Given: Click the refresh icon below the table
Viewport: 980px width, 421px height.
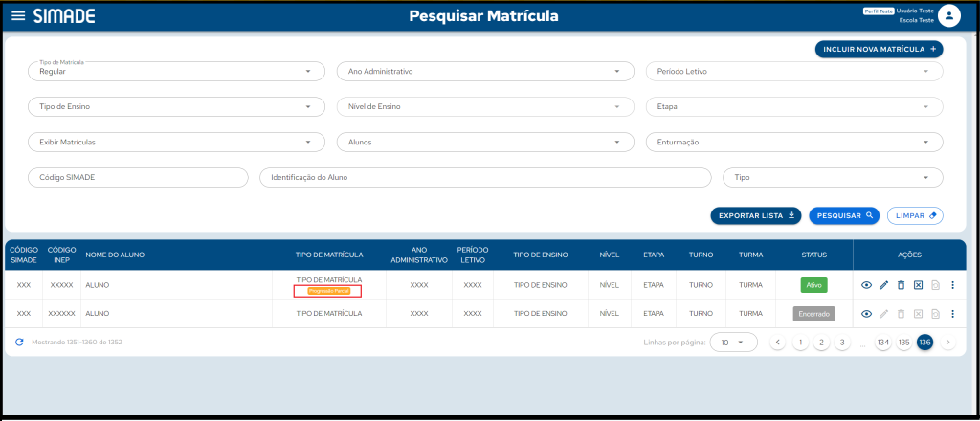Looking at the screenshot, I should point(19,342).
